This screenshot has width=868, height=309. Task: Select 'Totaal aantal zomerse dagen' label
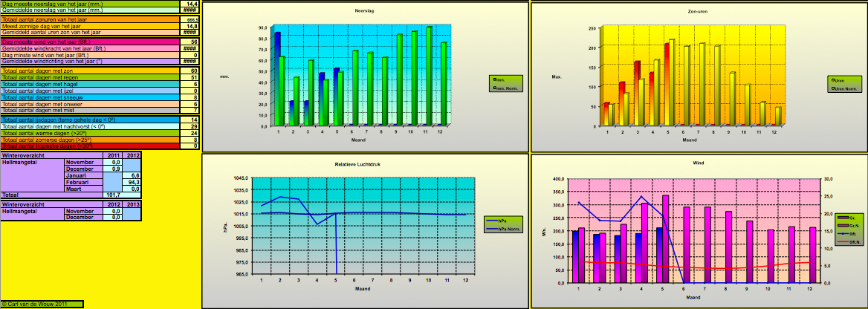point(90,140)
